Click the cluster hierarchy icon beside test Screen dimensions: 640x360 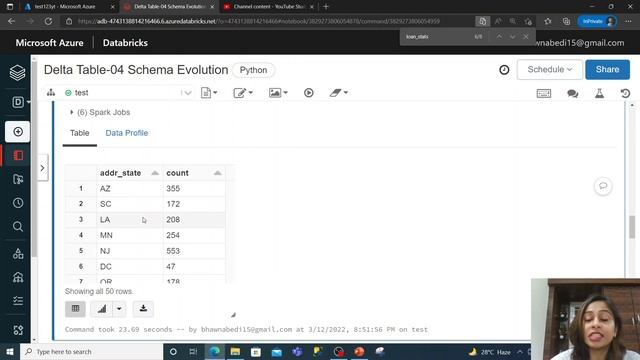[51, 93]
